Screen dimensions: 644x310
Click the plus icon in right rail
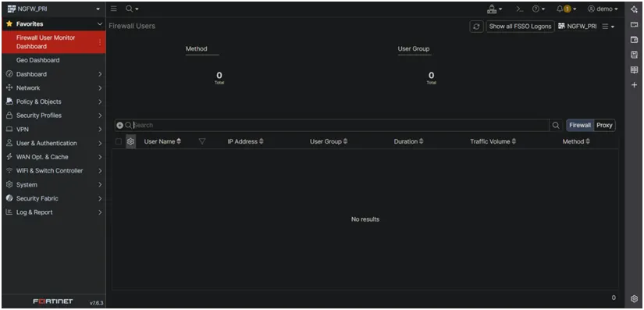pyautogui.click(x=634, y=85)
